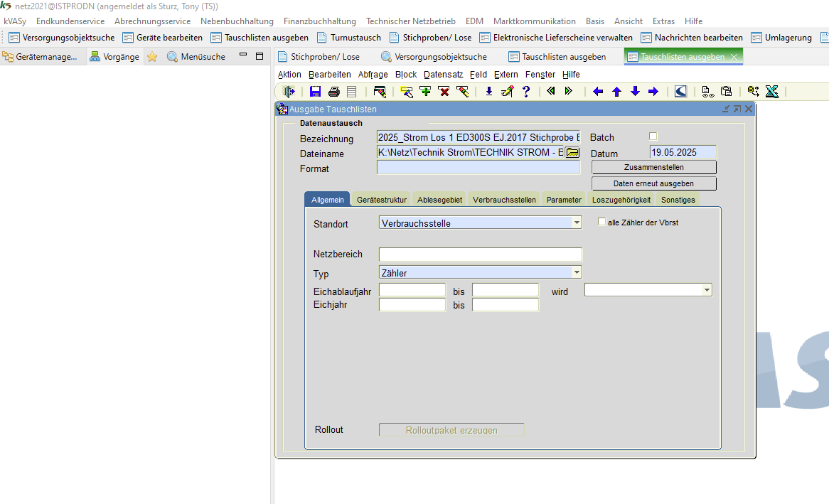Click the blue left arrow navigation icon

(598, 91)
